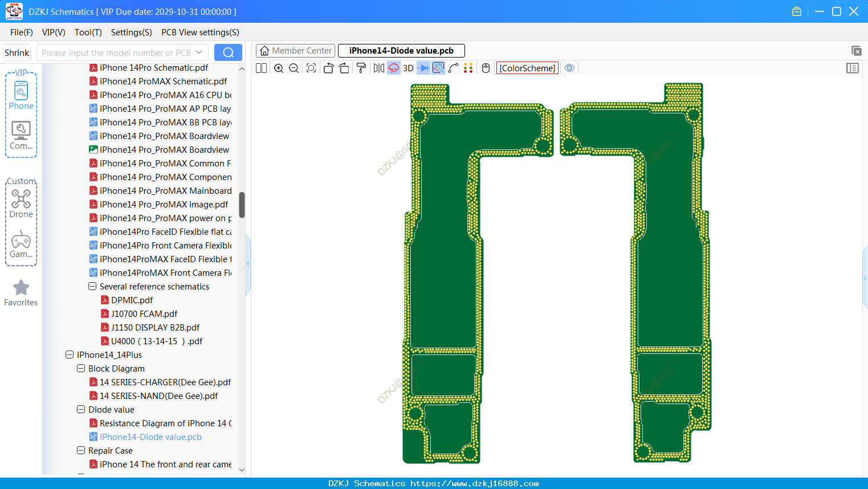868x489 pixels.
Task: Collapse the iPhone14_14Plus tree node
Action: pyautogui.click(x=70, y=355)
